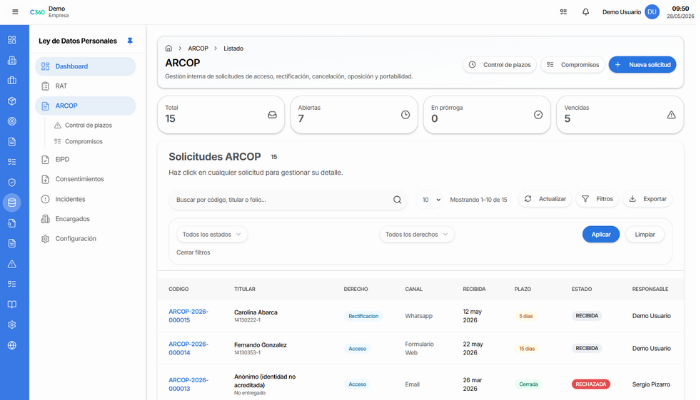Click the Rectificacion badge

[363, 316]
